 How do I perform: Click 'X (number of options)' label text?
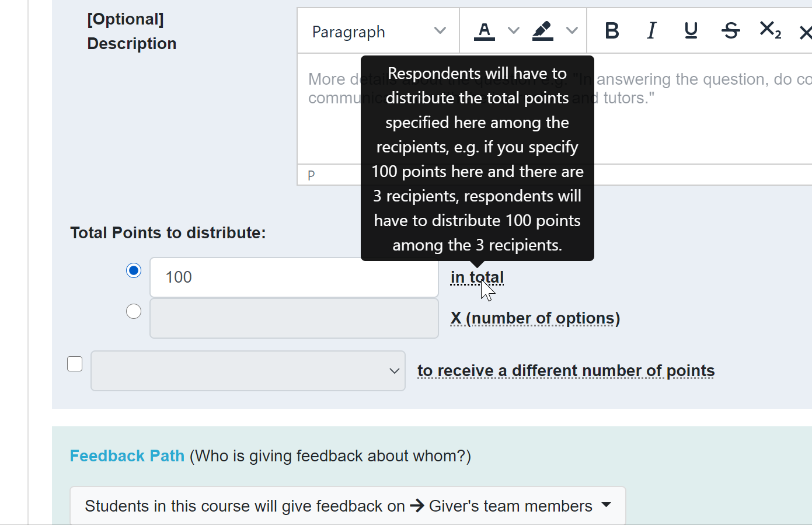coord(535,318)
